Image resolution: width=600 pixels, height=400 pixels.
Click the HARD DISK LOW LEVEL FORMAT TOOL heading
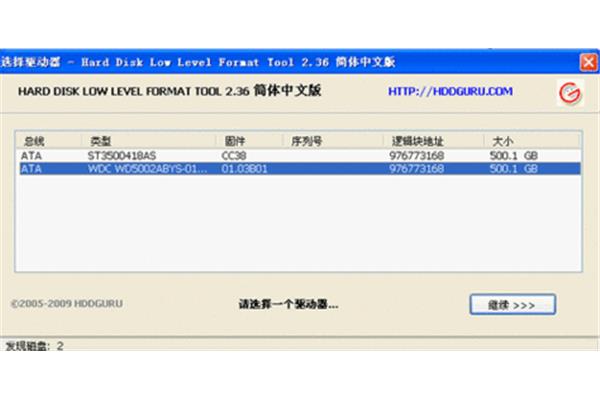pos(170,91)
